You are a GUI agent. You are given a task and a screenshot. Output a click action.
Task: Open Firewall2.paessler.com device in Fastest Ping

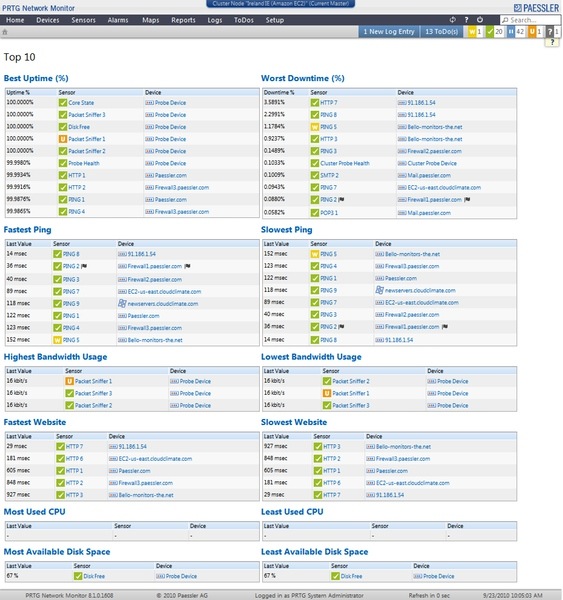point(155,279)
